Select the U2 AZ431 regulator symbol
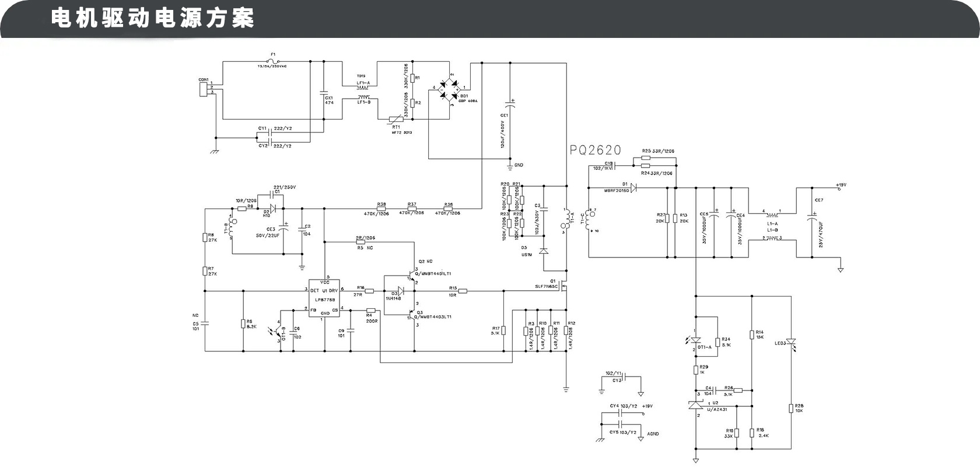Viewport: 980px width, 467px height. pyautogui.click(x=695, y=405)
